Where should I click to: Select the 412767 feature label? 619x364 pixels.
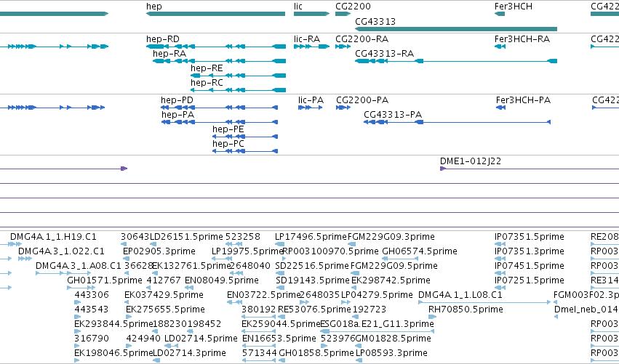click(164, 280)
